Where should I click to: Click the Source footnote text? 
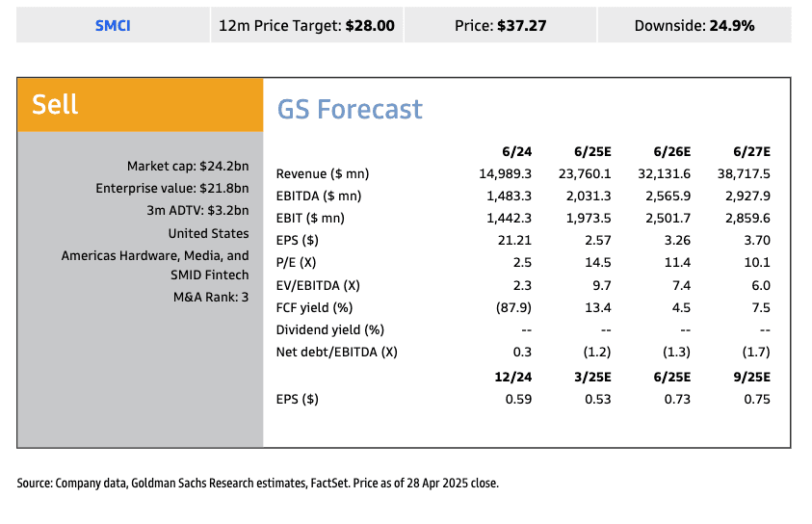[257, 484]
